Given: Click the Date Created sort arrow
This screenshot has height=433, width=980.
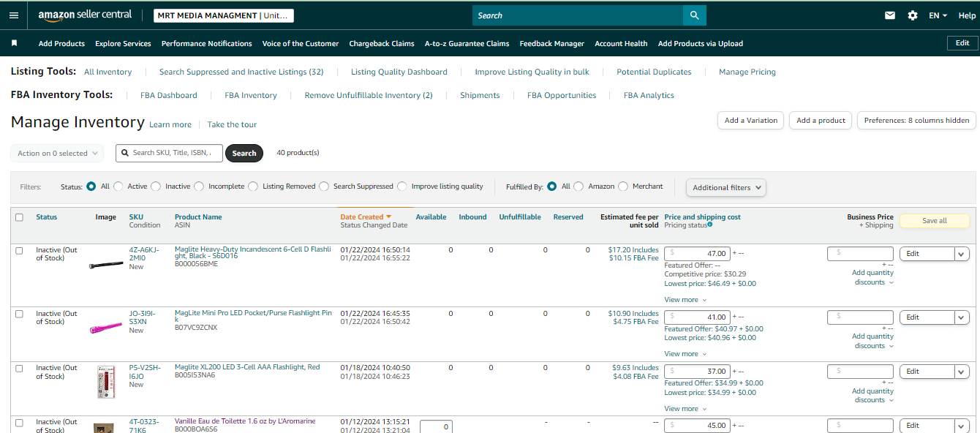Looking at the screenshot, I should coord(388,217).
